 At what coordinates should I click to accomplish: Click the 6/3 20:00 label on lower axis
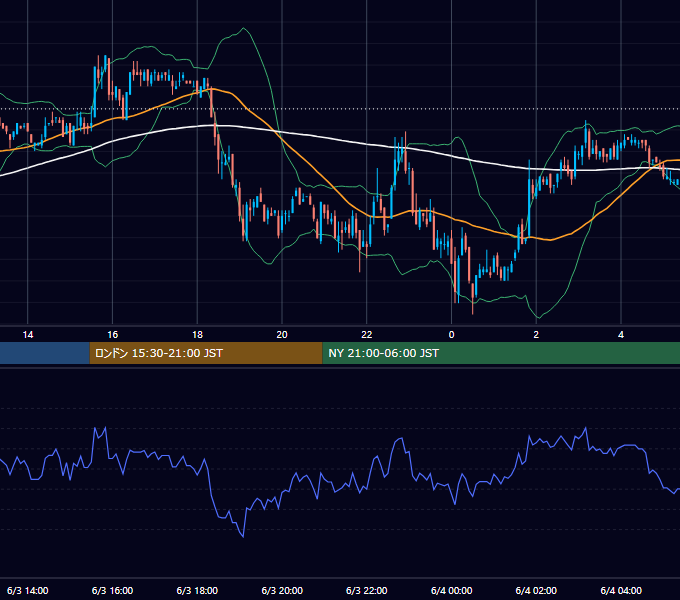[x=282, y=590]
